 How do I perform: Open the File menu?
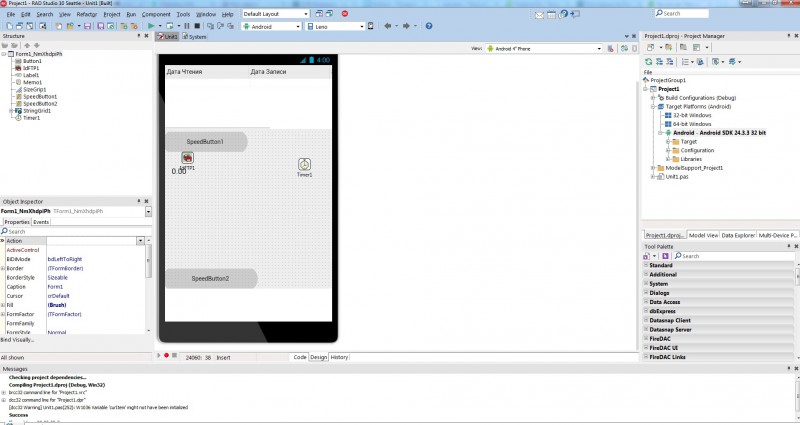point(10,14)
